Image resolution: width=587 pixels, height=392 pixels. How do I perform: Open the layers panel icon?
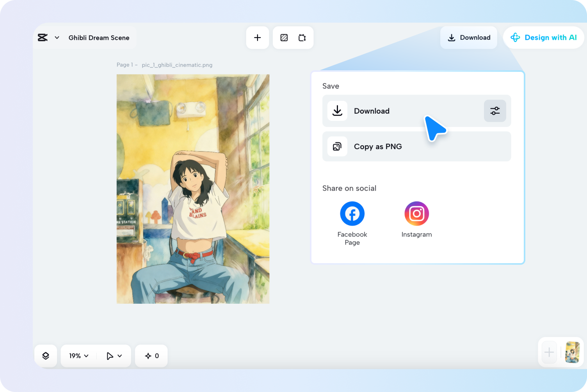46,356
